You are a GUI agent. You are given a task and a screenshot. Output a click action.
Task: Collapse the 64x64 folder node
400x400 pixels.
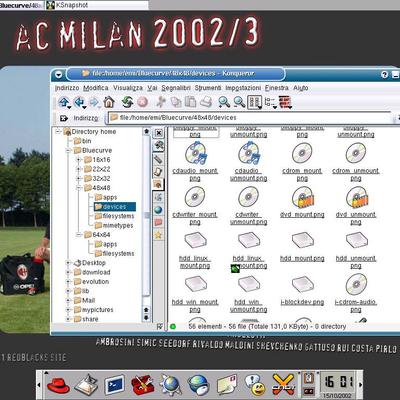click(x=79, y=235)
